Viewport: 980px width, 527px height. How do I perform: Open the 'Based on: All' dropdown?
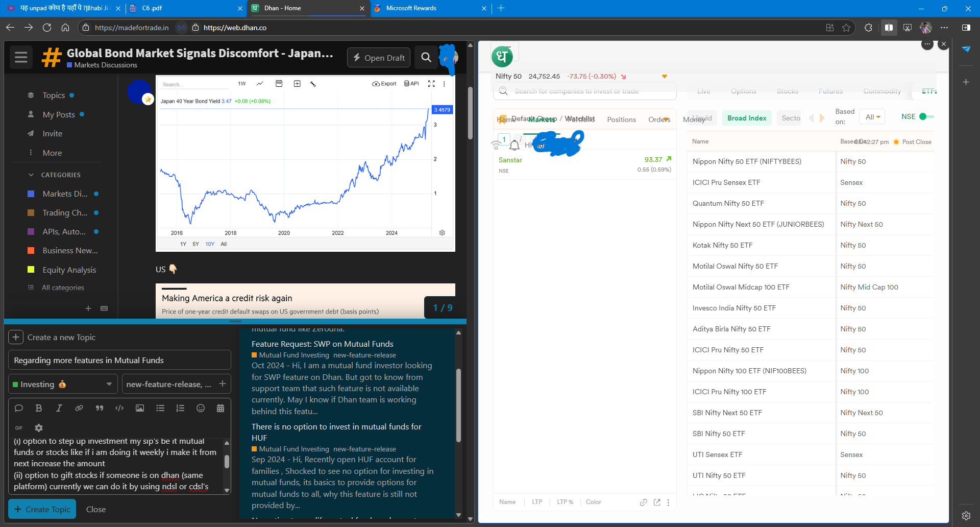pos(872,117)
